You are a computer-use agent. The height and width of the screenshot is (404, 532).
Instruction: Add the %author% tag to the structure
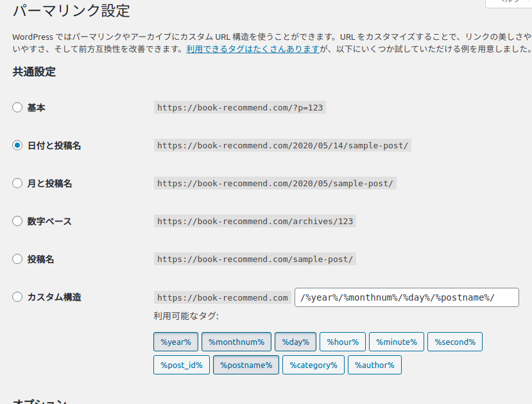point(374,364)
